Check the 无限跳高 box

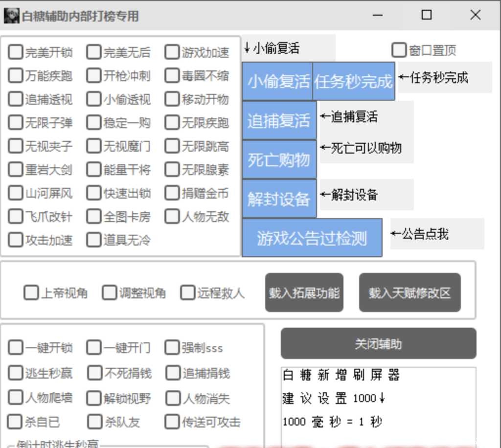(172, 146)
